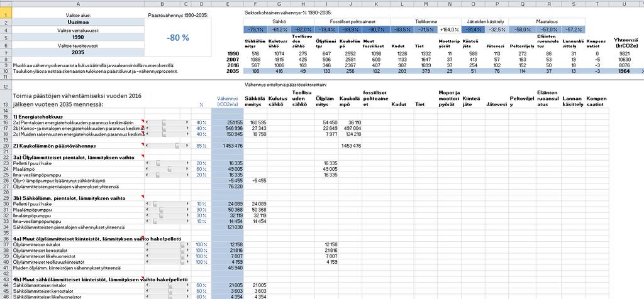This screenshot has width=644, height=299.
Task: Click the heading 3b) Sähkölämm. pientalot
Action: 69,198
